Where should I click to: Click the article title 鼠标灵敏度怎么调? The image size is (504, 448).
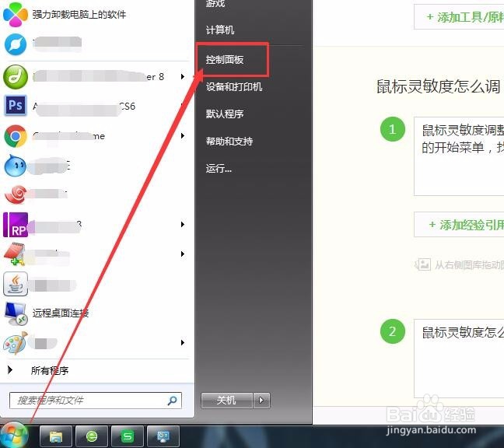[x=439, y=86]
